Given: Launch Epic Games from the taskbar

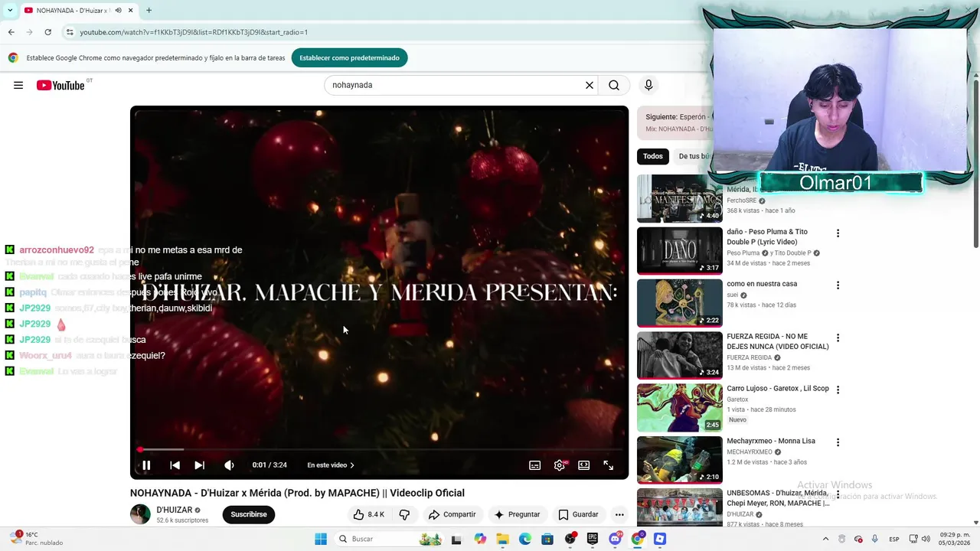Looking at the screenshot, I should 592,539.
